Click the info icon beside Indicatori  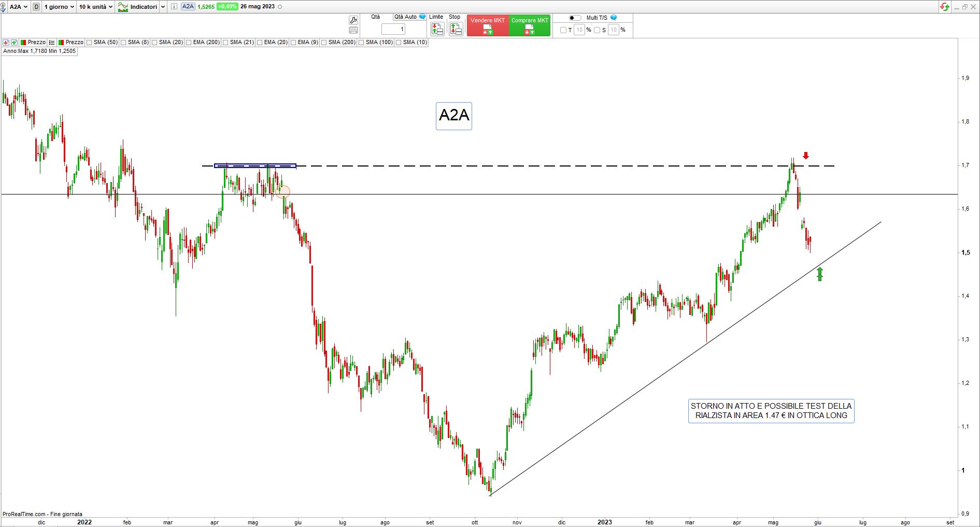[x=174, y=7]
